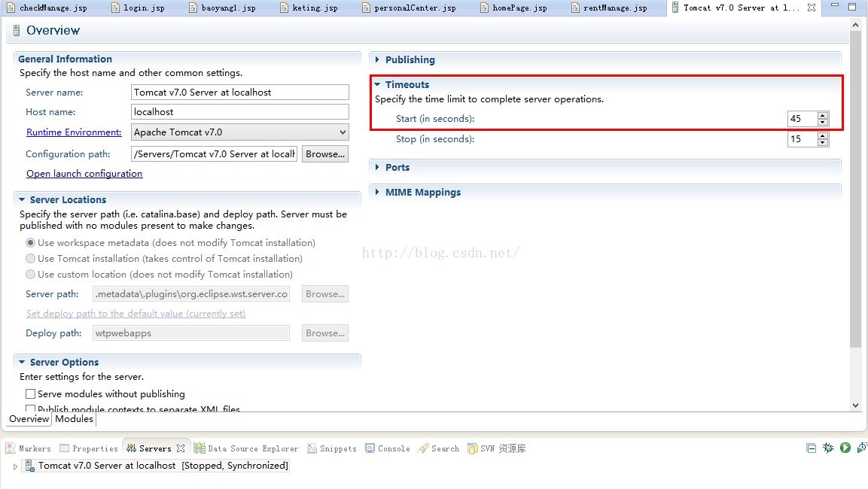
Task: Switch to the Modules bottom tab
Action: click(x=75, y=419)
